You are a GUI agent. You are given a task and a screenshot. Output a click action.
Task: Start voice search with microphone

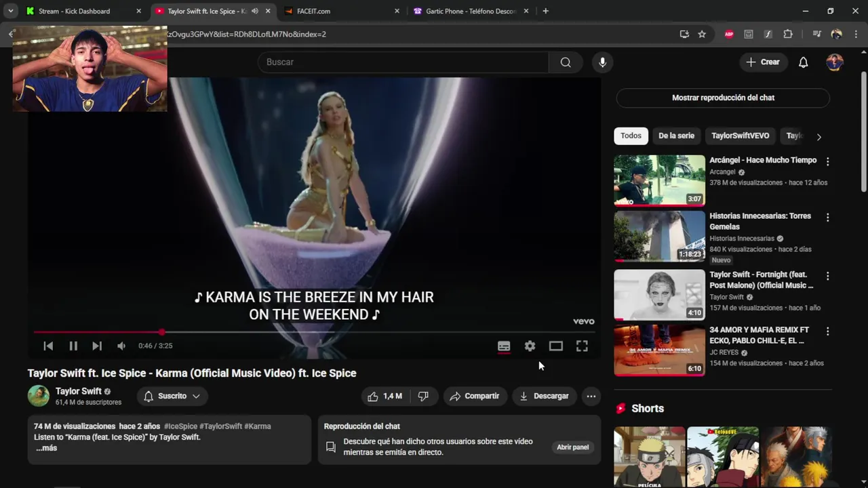(x=602, y=62)
